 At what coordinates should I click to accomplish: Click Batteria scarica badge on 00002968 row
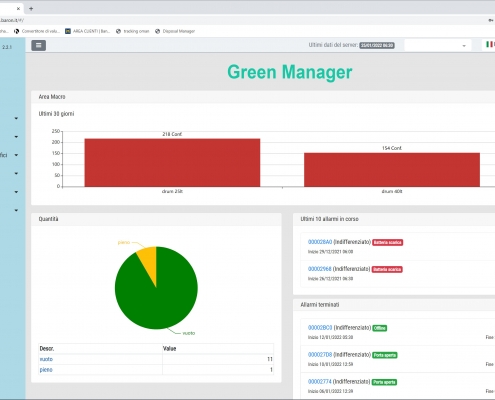click(x=387, y=269)
